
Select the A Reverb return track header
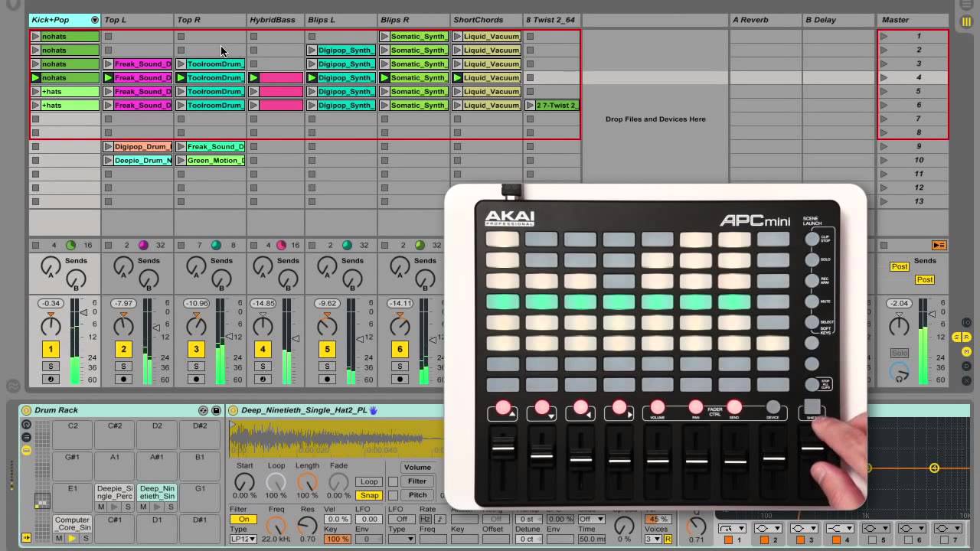pyautogui.click(x=766, y=20)
